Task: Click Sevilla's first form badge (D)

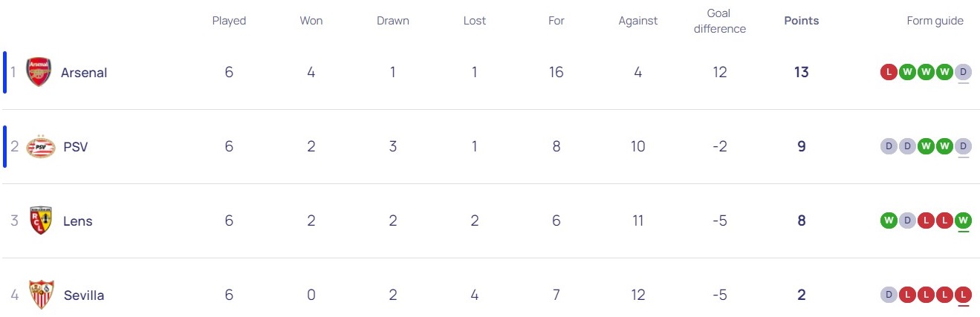Action: tap(888, 295)
